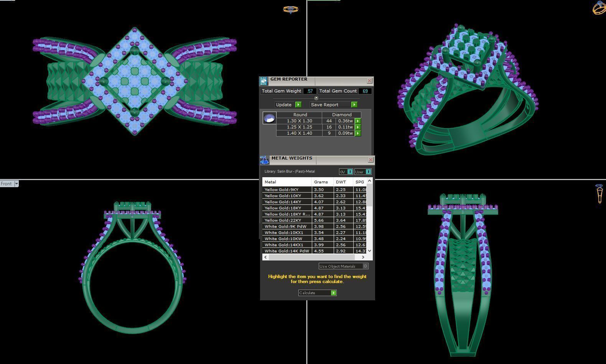Click the Save Report button label
606x364 pixels.
[x=324, y=105]
